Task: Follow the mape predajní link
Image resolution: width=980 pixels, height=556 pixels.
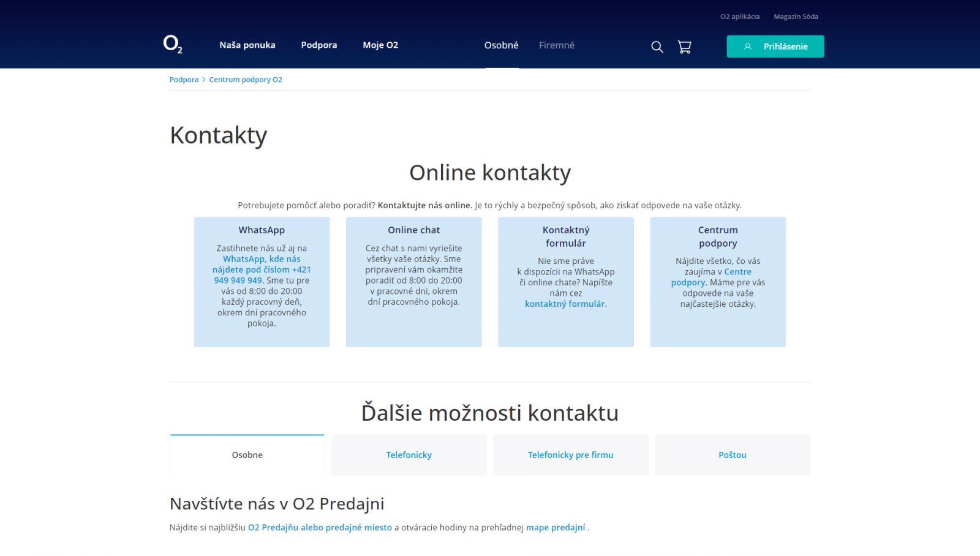Action: (556, 527)
